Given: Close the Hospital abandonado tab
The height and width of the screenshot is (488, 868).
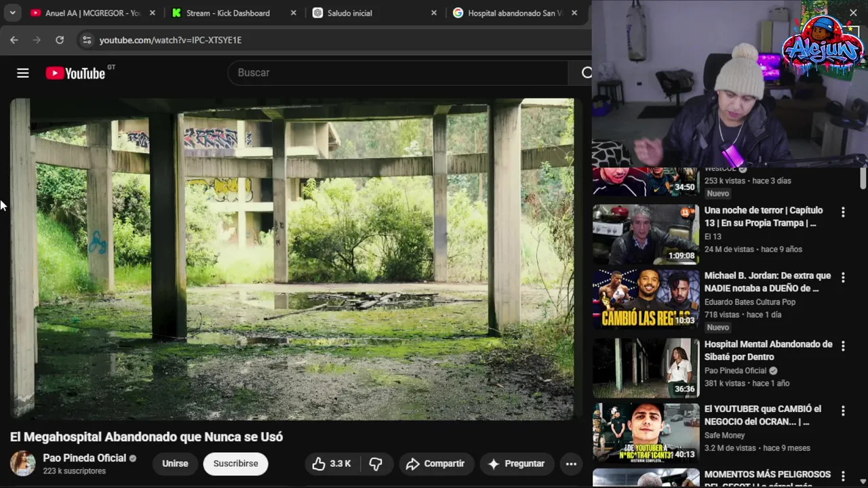Looking at the screenshot, I should [x=574, y=13].
